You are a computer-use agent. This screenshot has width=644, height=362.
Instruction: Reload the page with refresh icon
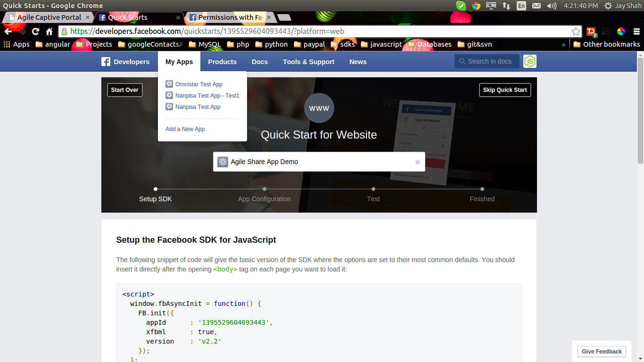tap(35, 32)
